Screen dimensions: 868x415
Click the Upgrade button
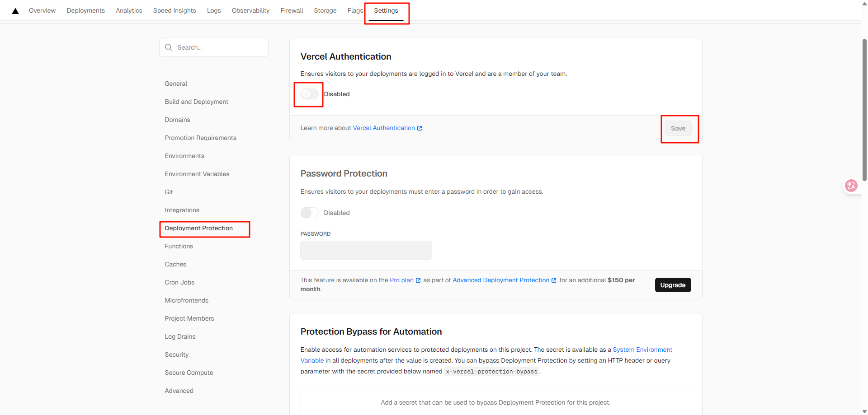pos(673,285)
